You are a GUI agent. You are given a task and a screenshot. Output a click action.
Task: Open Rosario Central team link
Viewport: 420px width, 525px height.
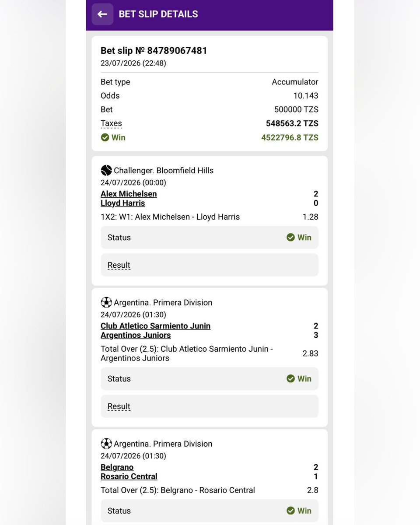pos(129,476)
